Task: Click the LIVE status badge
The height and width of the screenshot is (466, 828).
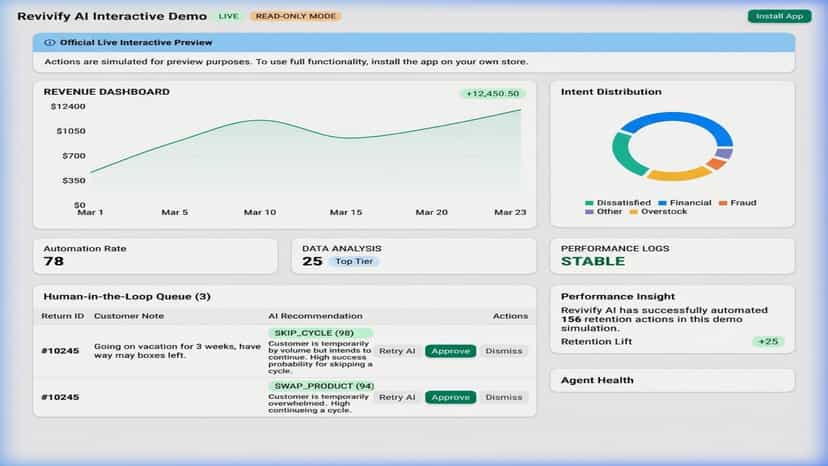Action: [228, 16]
